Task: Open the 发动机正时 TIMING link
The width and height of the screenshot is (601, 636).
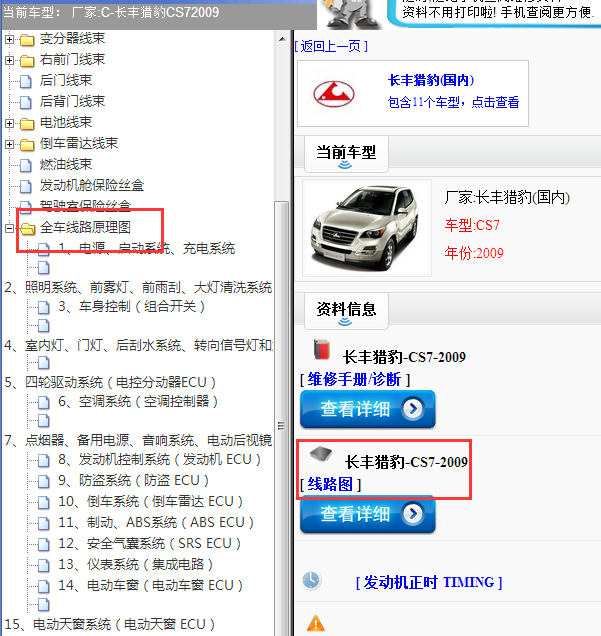Action: click(x=429, y=582)
